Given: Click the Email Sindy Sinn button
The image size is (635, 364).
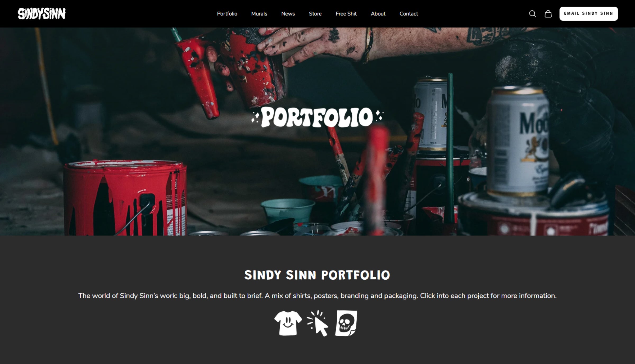Looking at the screenshot, I should point(588,14).
